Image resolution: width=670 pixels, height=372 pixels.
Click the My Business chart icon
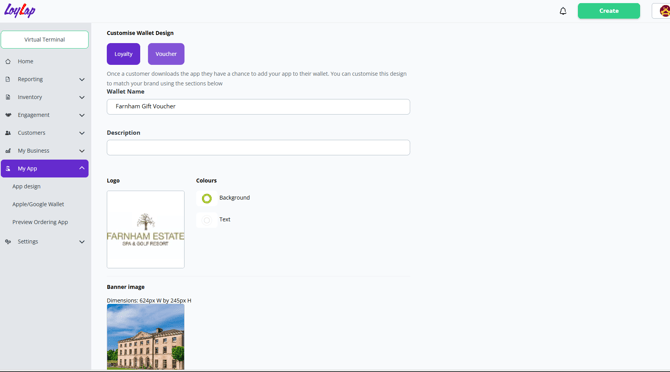pos(8,151)
